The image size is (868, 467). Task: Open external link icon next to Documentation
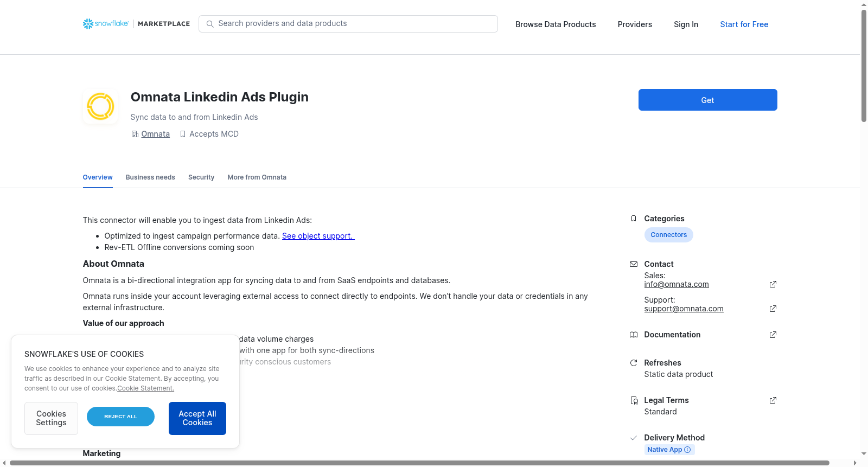(773, 335)
